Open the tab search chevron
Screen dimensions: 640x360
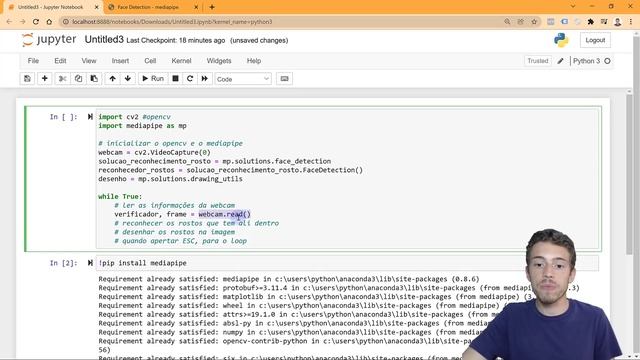point(573,7)
